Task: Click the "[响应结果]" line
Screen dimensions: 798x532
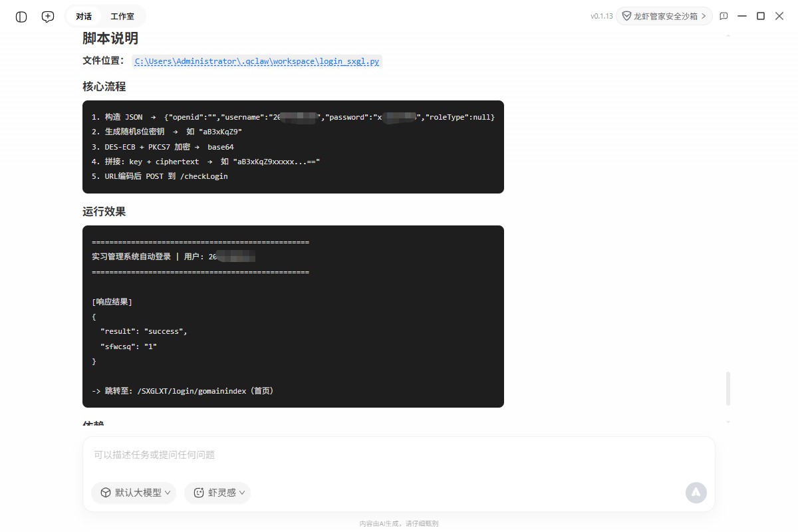Action: pyautogui.click(x=112, y=302)
